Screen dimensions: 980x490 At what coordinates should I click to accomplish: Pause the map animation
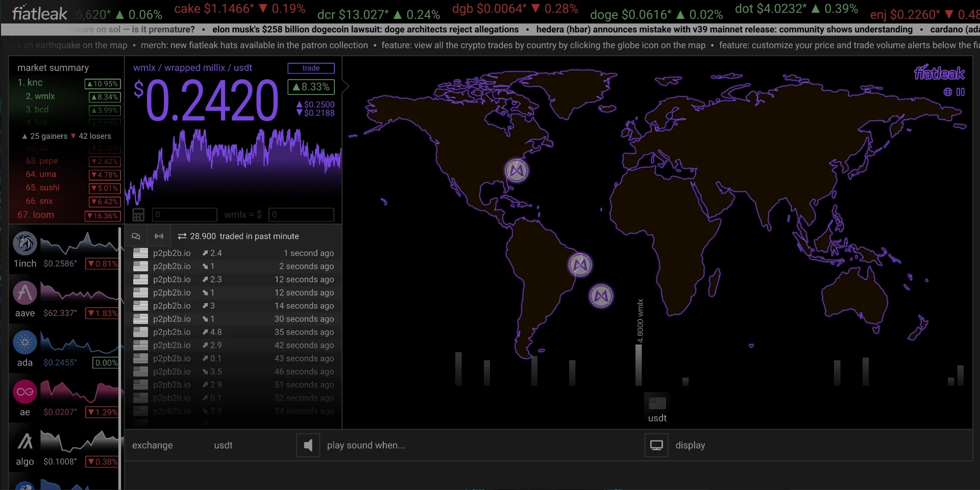(x=961, y=92)
